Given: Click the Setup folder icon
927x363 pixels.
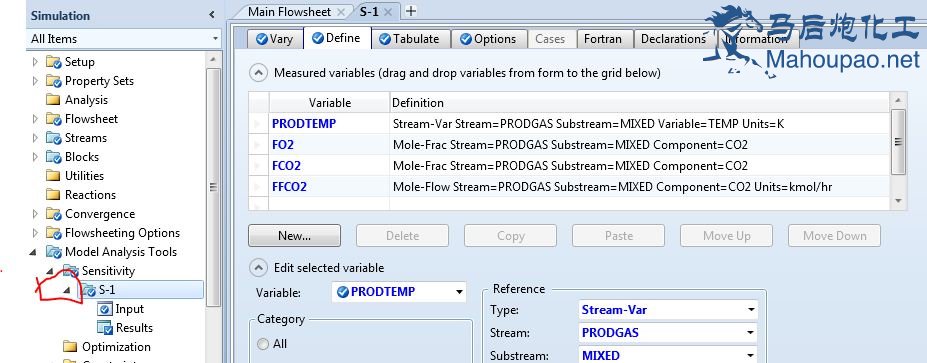Looking at the screenshot, I should (x=54, y=62).
